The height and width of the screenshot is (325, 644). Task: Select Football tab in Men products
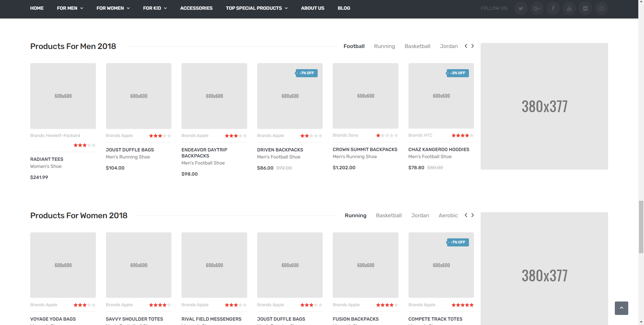tap(354, 46)
